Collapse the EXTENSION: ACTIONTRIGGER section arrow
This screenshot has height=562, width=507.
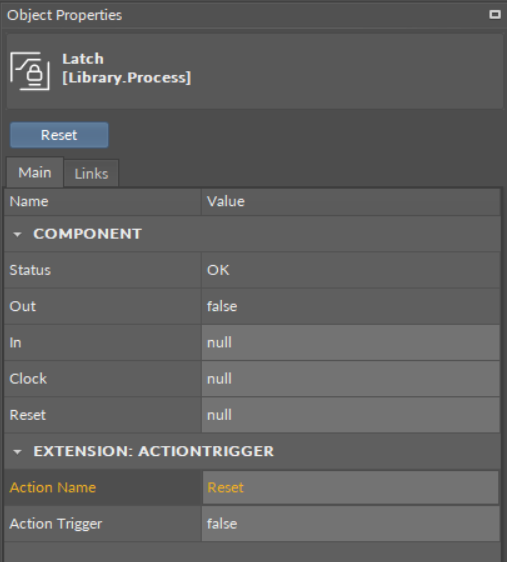coord(17,452)
